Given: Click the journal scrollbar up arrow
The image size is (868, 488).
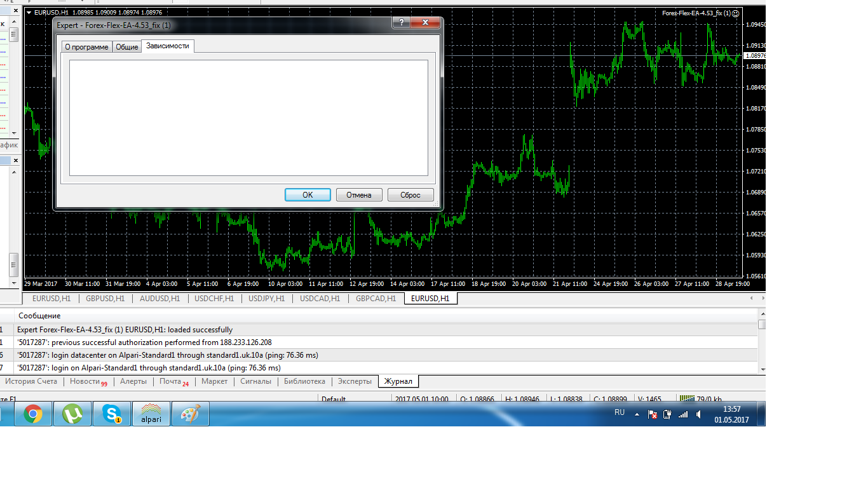Looking at the screenshot, I should [x=763, y=315].
